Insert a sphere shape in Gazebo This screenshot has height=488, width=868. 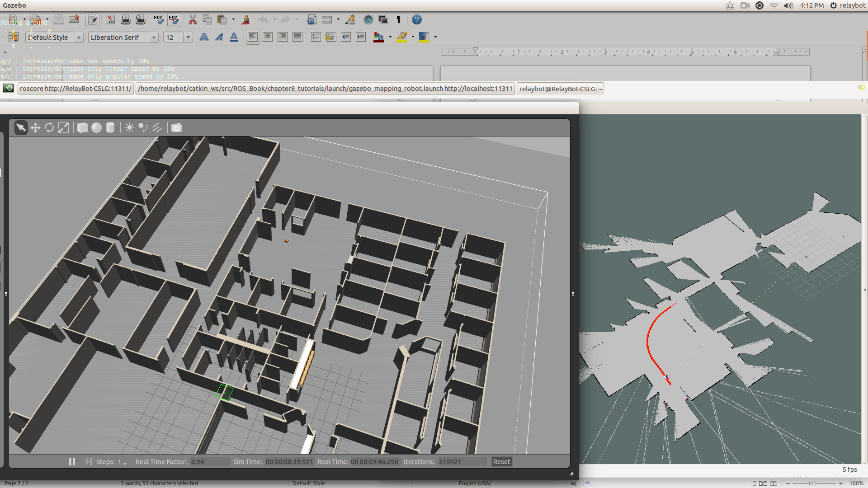pyautogui.click(x=96, y=128)
